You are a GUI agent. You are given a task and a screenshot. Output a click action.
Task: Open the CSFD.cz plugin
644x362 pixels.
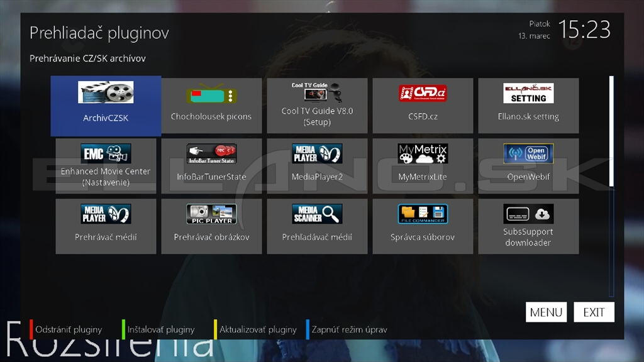422,106
